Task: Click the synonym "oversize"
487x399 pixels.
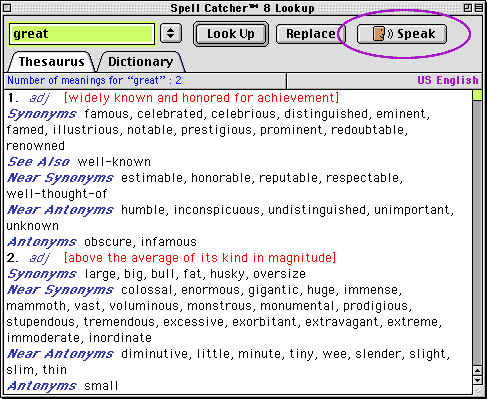Action: tap(279, 274)
